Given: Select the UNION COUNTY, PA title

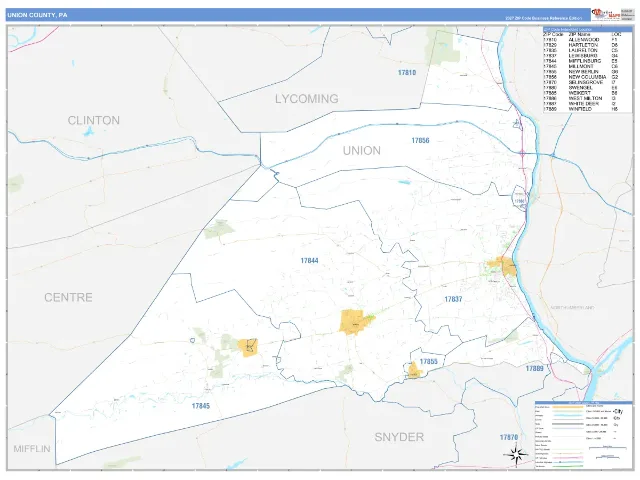Looking at the screenshot, I should (37, 15).
